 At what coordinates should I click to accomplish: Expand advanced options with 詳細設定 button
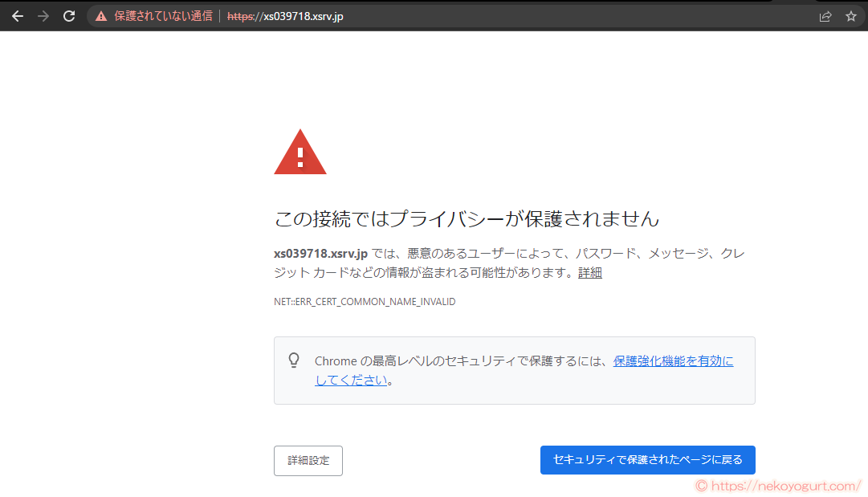[308, 460]
